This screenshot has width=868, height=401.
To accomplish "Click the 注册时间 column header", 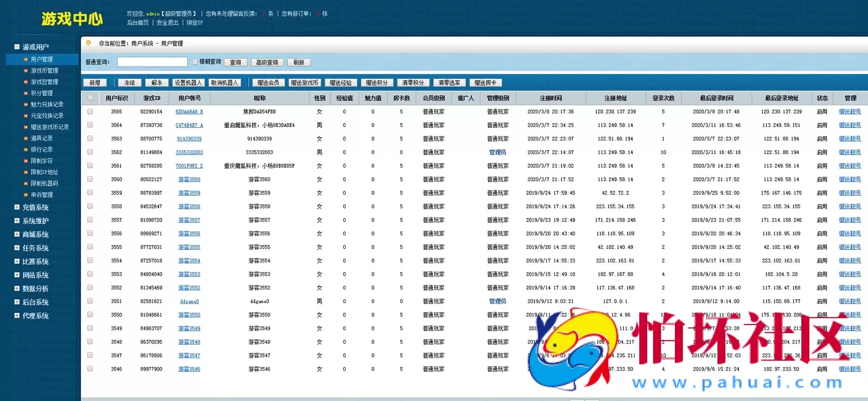I will click(551, 98).
